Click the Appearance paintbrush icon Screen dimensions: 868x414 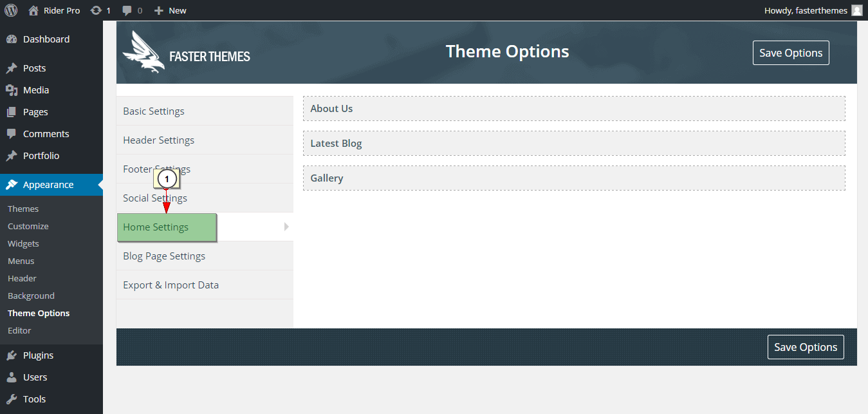[x=12, y=185]
